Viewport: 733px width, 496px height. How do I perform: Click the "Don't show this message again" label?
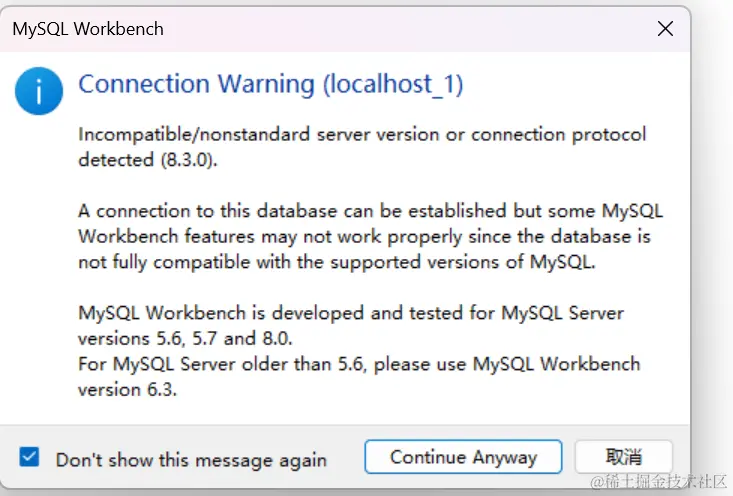click(191, 460)
